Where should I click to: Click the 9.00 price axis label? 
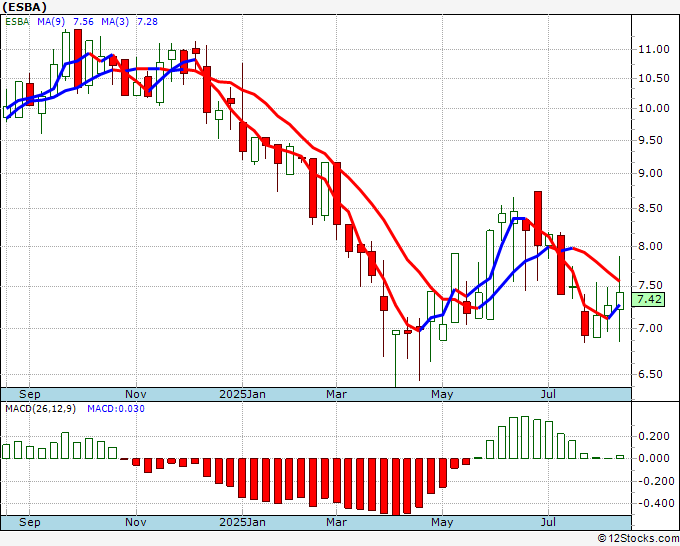coord(651,173)
